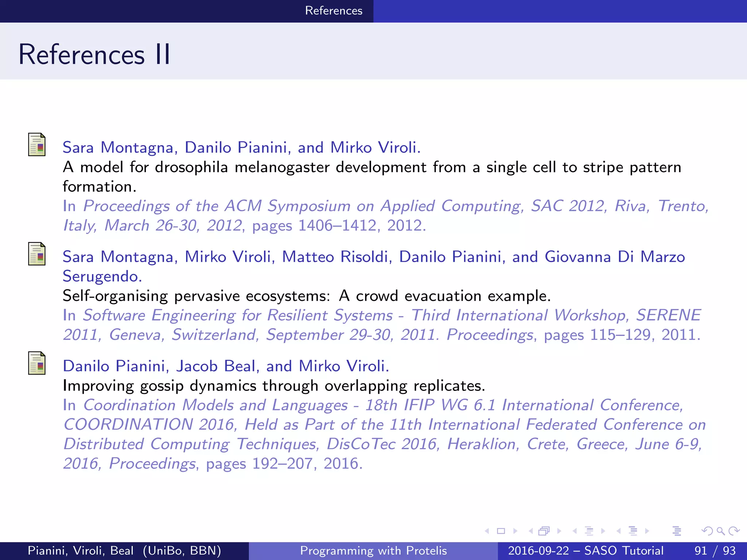Click the next subsection arrow
This screenshot has width=747, height=560.
603,531
